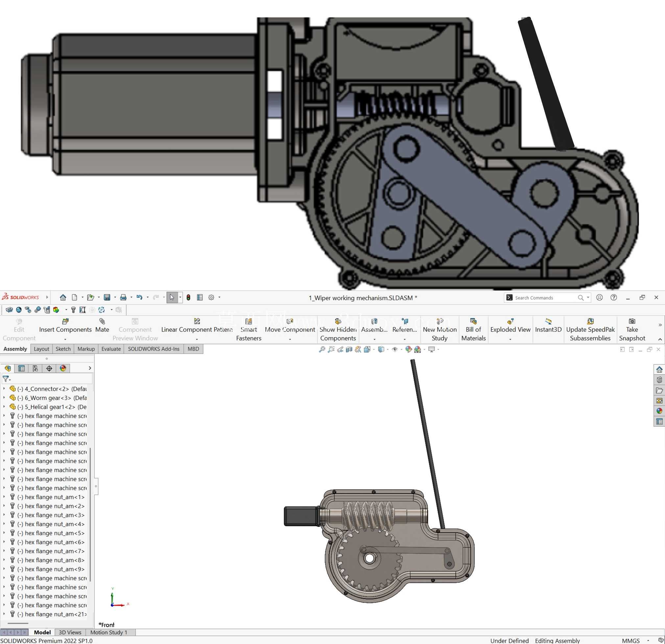Open the Design Library icon in task pane
This screenshot has width=665, height=644.
[659, 380]
